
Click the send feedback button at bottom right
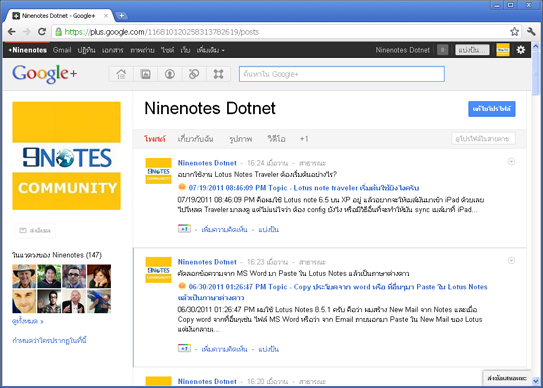(506, 378)
